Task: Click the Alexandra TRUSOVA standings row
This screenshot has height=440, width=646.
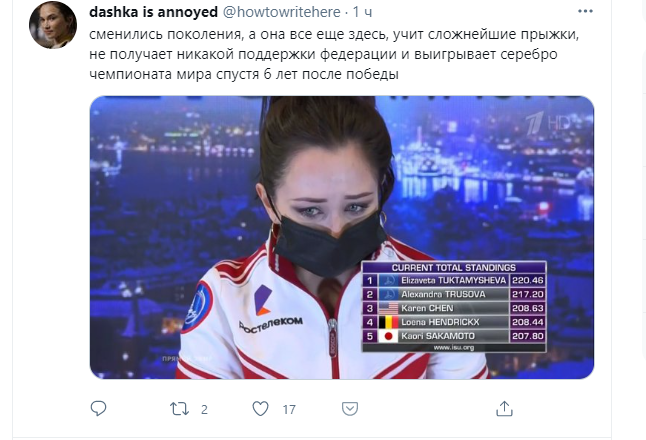Action: (x=454, y=294)
